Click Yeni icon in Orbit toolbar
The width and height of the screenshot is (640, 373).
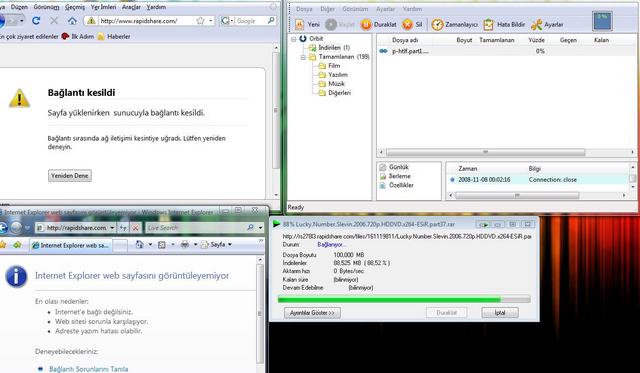pos(300,24)
